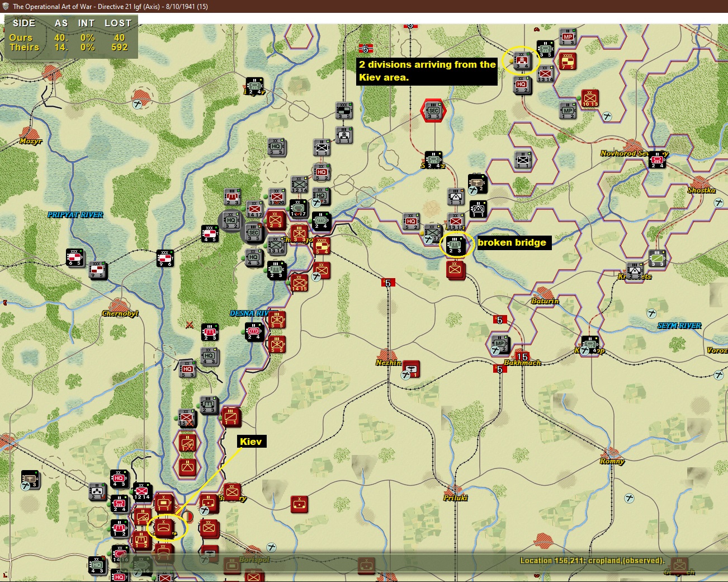Click the LOST column header in the combat panel

118,23
